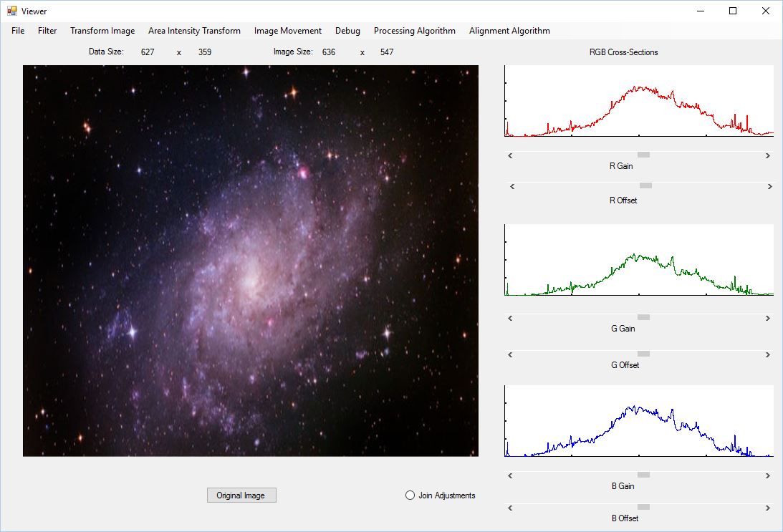Screen dimensions: 783x532
Task: Click the RGB Cross-Sections heading
Action: pyautogui.click(x=624, y=52)
